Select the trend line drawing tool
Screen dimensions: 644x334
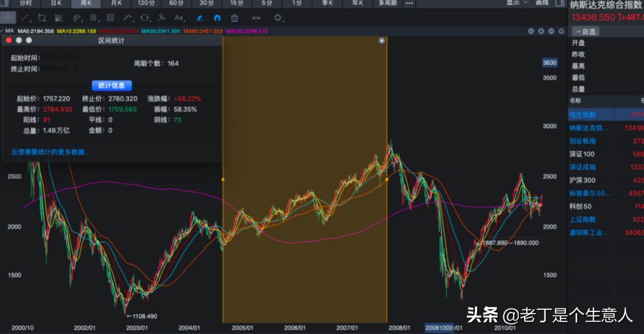click(25, 18)
